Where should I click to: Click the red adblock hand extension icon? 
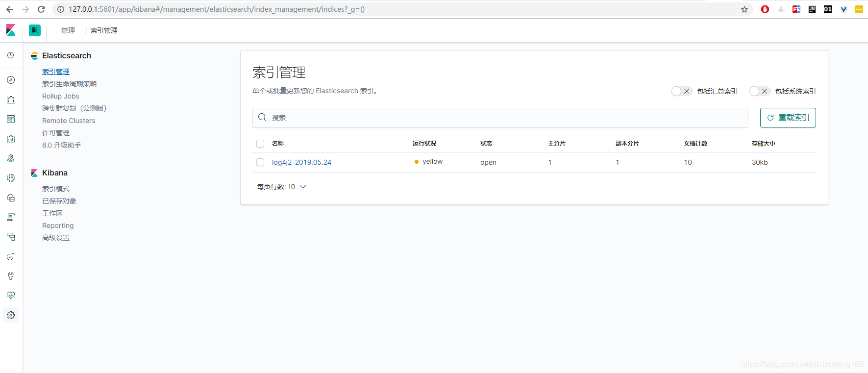765,9
